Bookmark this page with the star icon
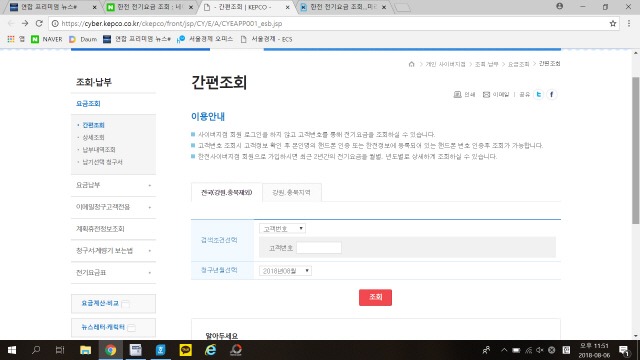The image size is (640, 360). [613, 23]
